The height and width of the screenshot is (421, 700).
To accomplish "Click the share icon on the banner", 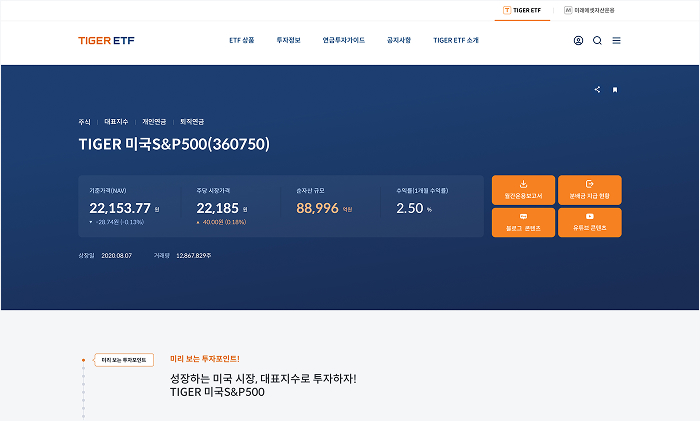I will click(597, 90).
